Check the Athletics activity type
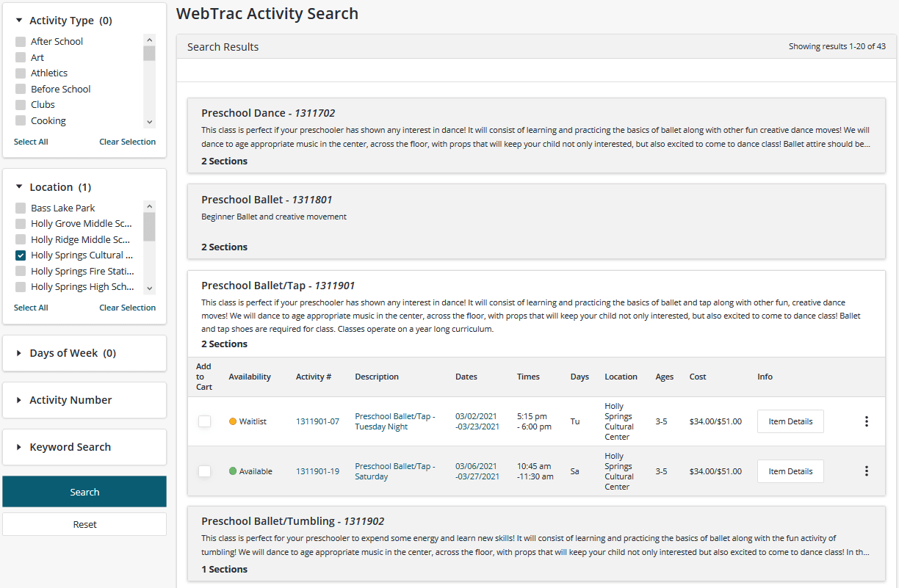This screenshot has height=588, width=899. pos(21,73)
